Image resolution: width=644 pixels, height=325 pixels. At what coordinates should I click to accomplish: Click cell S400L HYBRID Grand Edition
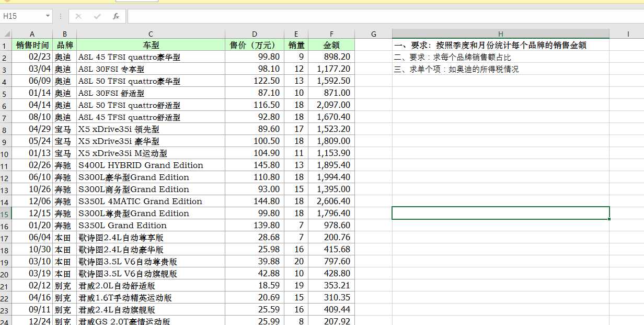(151, 165)
